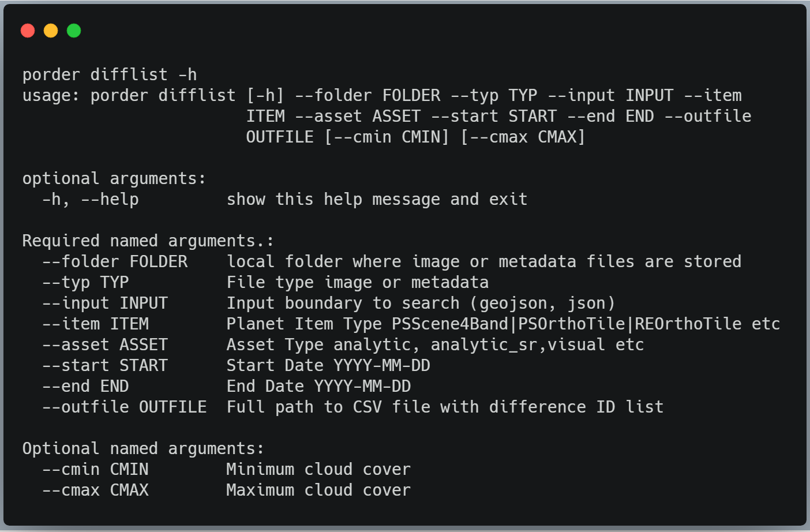Click the 'Minimum cloud cover' description

(318, 469)
